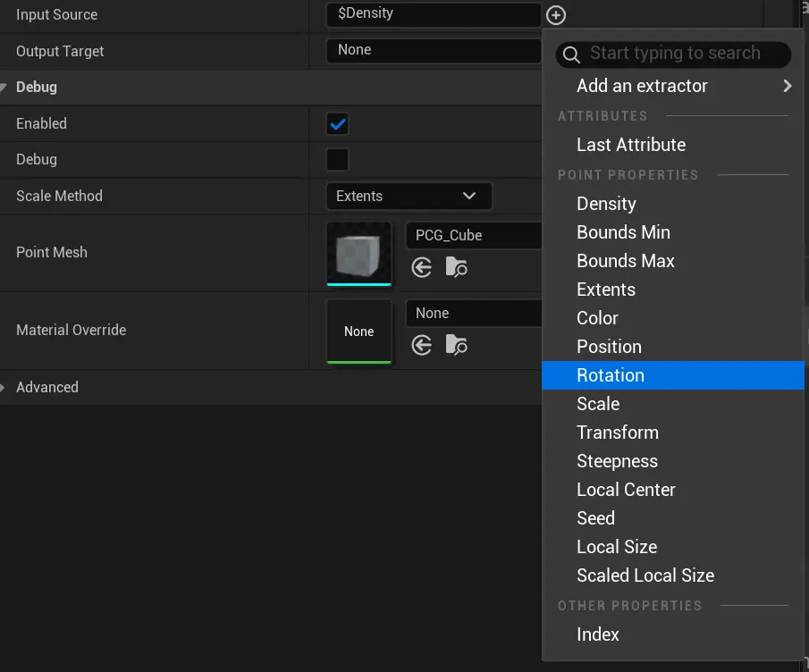Open the Scale Method dropdown
809x672 pixels.
[x=409, y=196]
